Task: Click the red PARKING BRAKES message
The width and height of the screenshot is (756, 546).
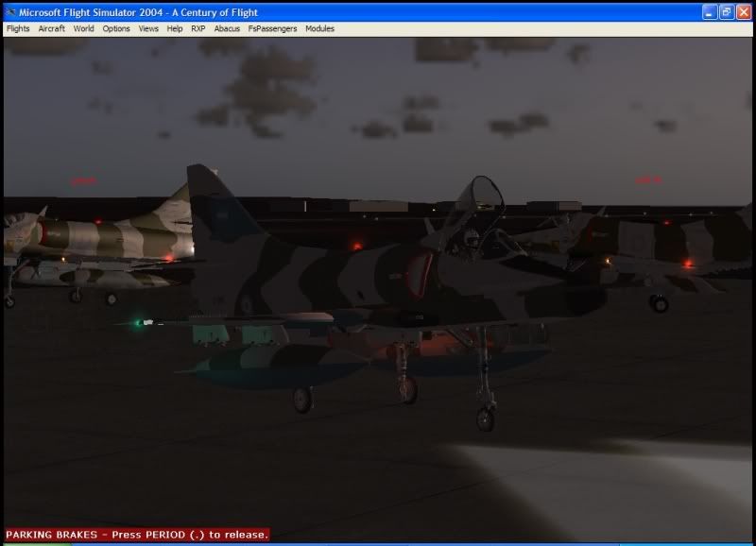Action: coord(137,535)
